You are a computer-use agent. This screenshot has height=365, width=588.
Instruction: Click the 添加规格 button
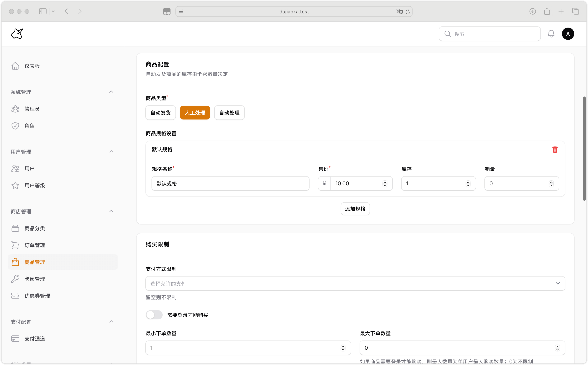(x=355, y=209)
